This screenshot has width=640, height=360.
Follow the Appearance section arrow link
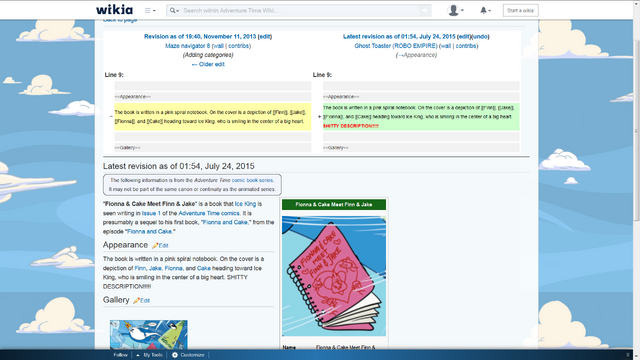pos(400,55)
